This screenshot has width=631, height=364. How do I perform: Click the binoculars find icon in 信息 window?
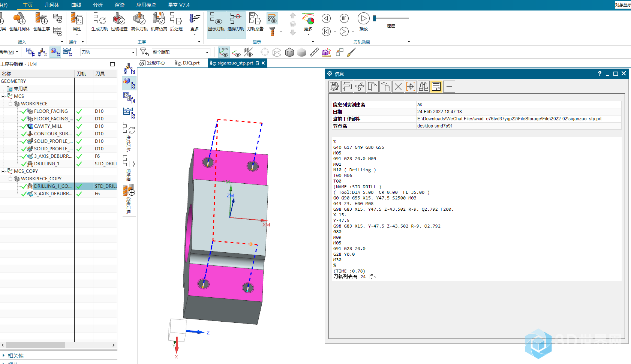[424, 87]
